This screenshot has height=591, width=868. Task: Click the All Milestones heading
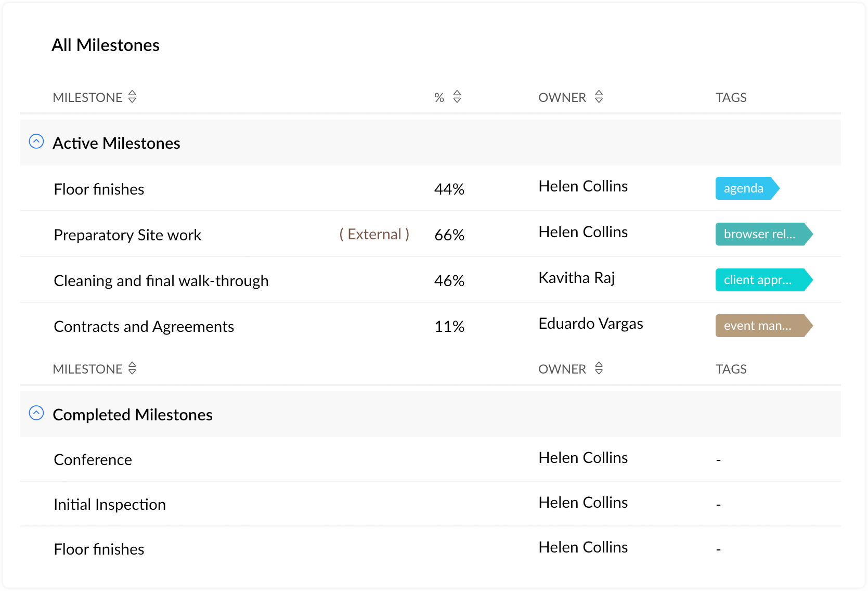point(106,45)
